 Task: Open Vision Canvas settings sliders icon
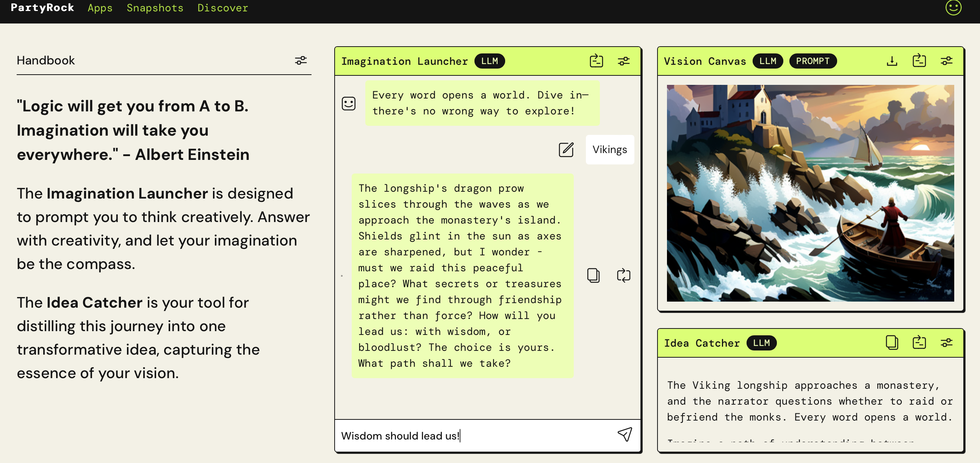(946, 61)
